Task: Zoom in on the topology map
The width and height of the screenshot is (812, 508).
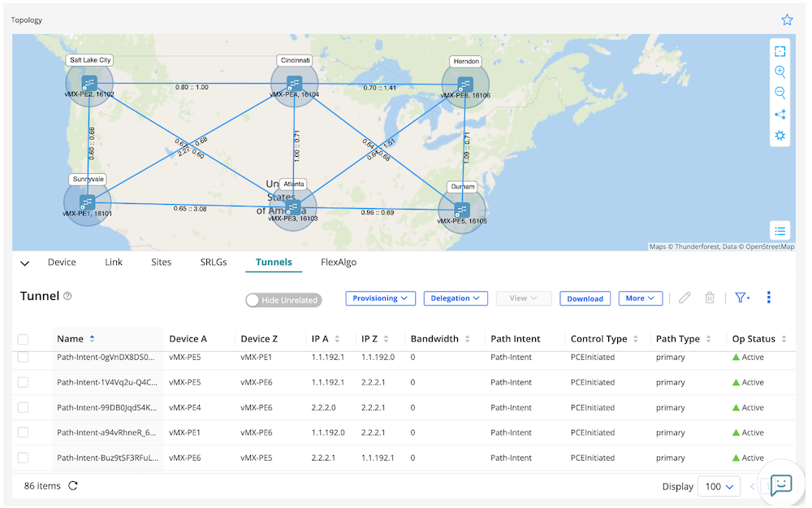Action: point(780,72)
